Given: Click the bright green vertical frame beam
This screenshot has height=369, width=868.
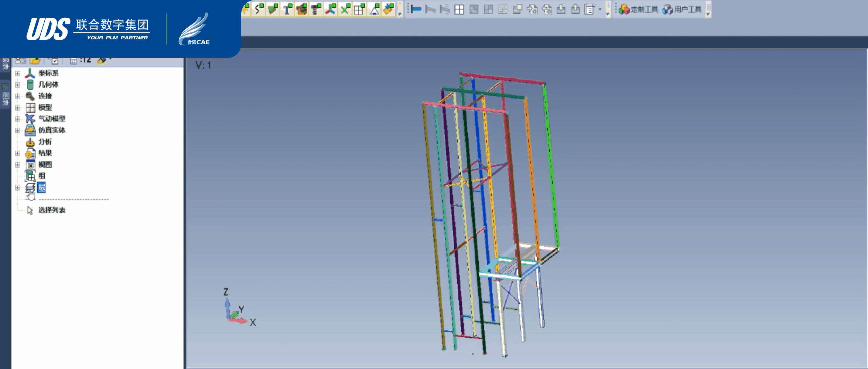Looking at the screenshot, I should (x=551, y=166).
